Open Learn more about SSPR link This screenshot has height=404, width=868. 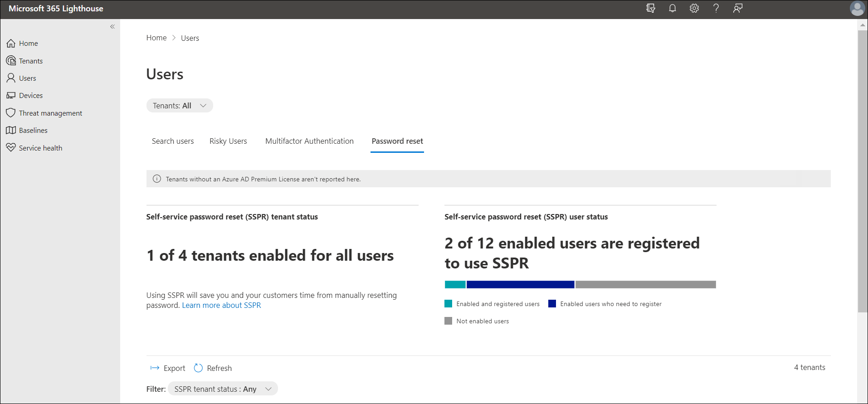tap(221, 306)
